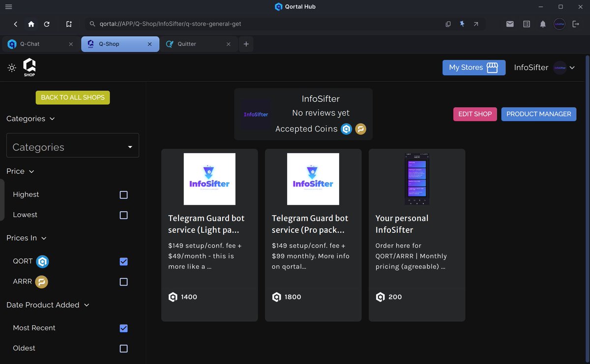Open Telegram Guard bot Pro package thumbnail

point(313,179)
